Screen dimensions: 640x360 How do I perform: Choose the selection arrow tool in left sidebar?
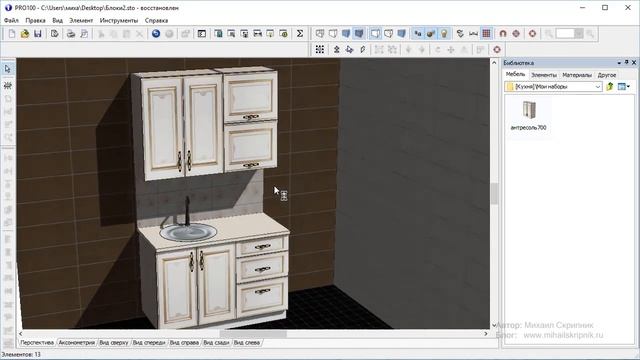(x=8, y=69)
